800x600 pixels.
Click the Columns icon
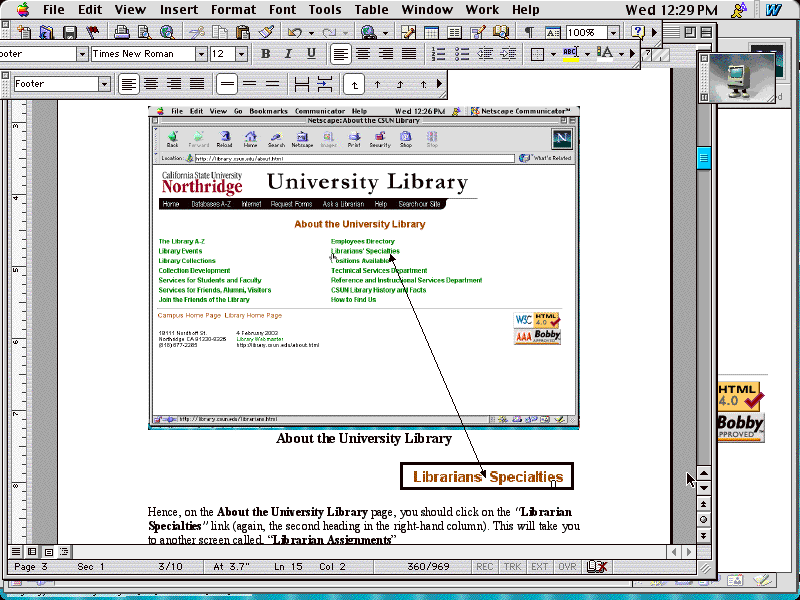click(454, 33)
